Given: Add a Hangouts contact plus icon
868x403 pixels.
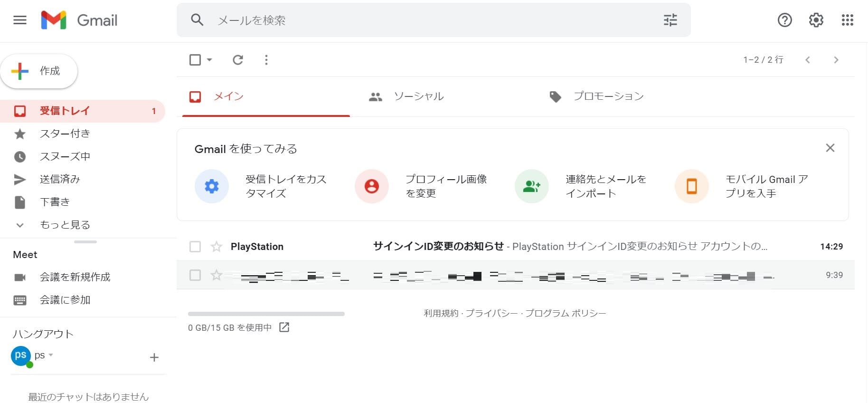Looking at the screenshot, I should click(154, 357).
